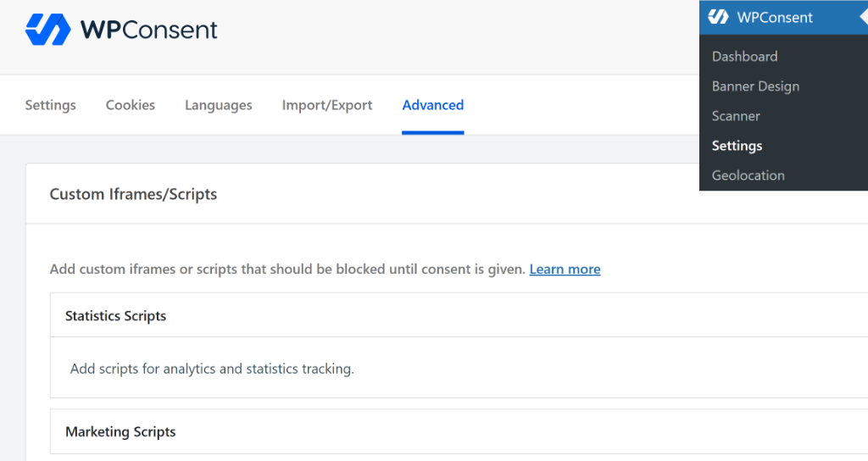Expand the Marketing Scripts section

(x=120, y=432)
